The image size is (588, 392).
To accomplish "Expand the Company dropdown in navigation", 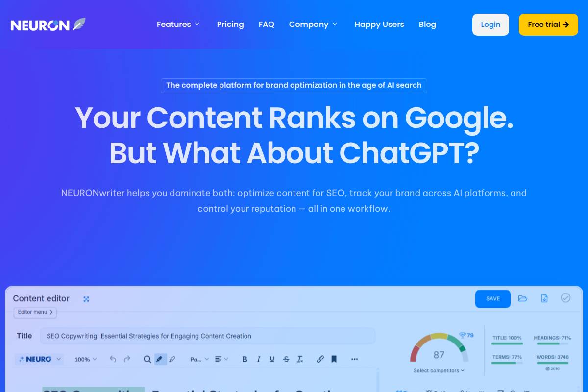I will (x=313, y=24).
